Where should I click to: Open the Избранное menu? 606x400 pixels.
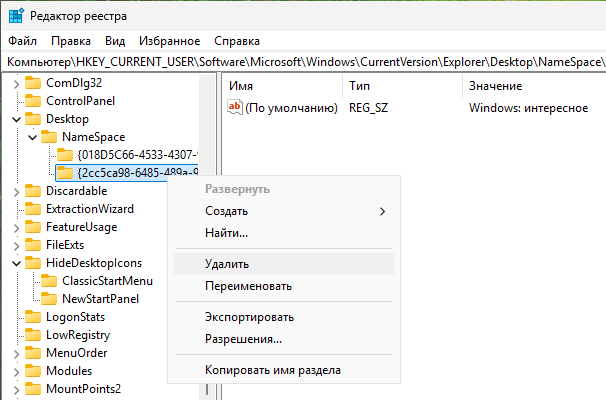[169, 41]
